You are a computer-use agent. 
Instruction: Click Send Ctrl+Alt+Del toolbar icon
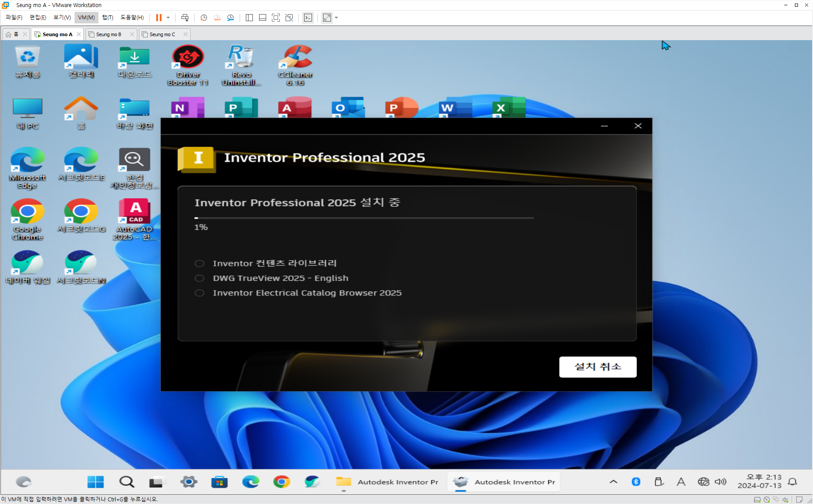point(185,18)
